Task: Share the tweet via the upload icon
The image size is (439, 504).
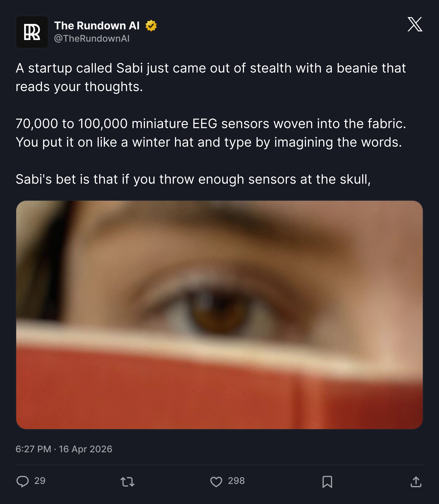Action: point(416,481)
